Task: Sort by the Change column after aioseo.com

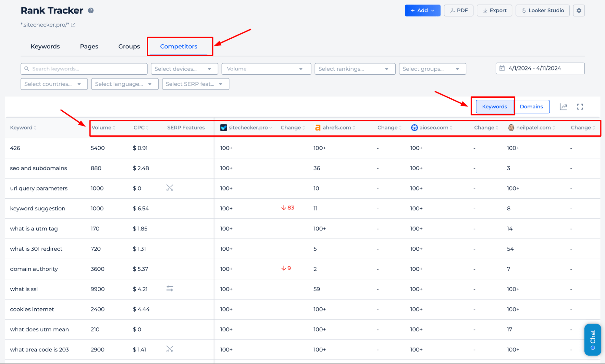Action: (x=486, y=128)
